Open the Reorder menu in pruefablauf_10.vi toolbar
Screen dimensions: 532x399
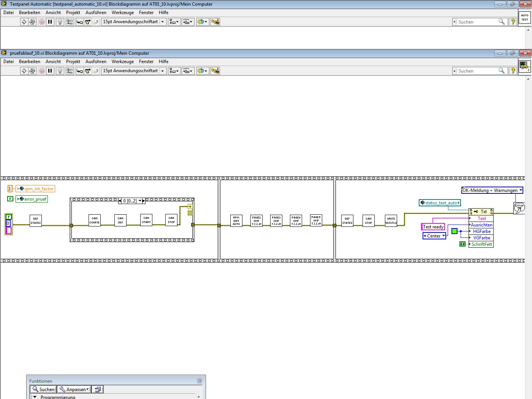pyautogui.click(x=203, y=71)
